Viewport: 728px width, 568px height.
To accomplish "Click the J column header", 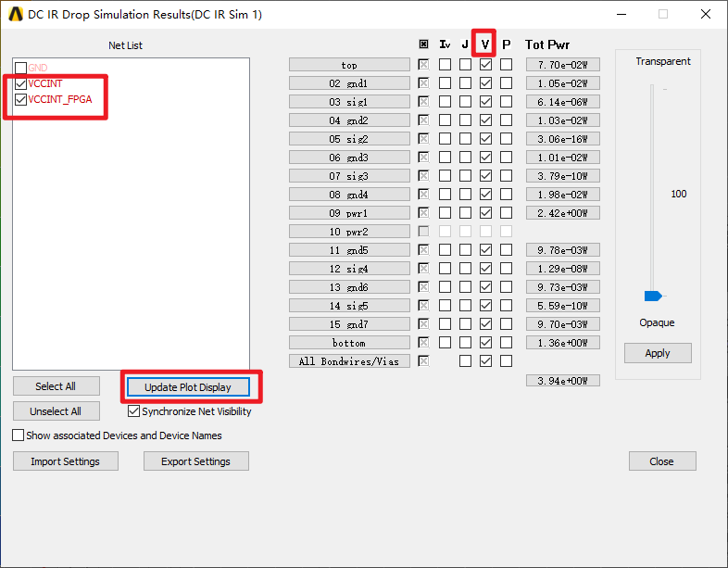I will point(465,44).
